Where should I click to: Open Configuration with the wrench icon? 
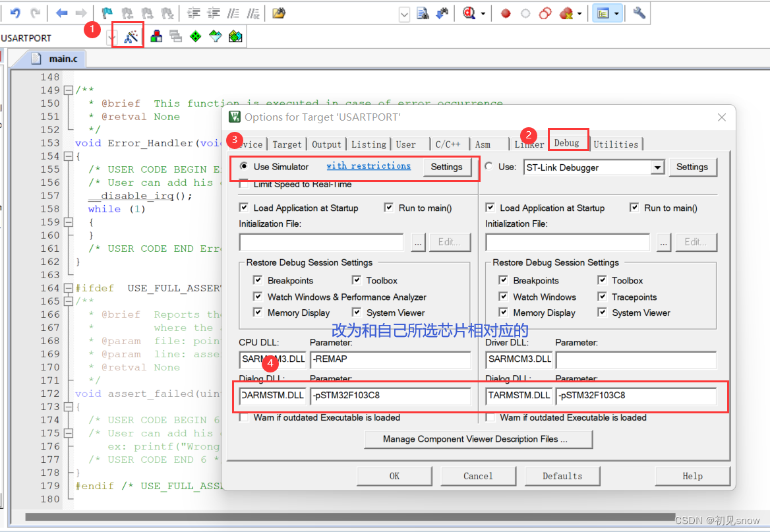(639, 13)
